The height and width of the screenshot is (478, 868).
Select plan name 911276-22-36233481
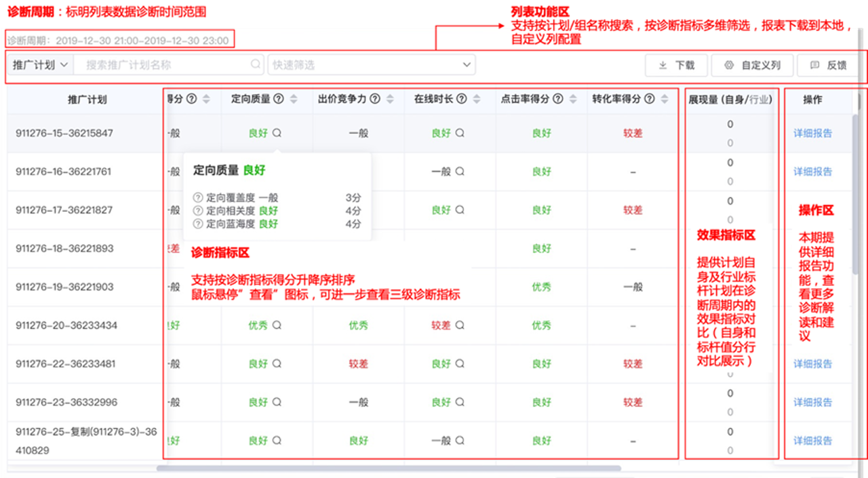(x=66, y=364)
